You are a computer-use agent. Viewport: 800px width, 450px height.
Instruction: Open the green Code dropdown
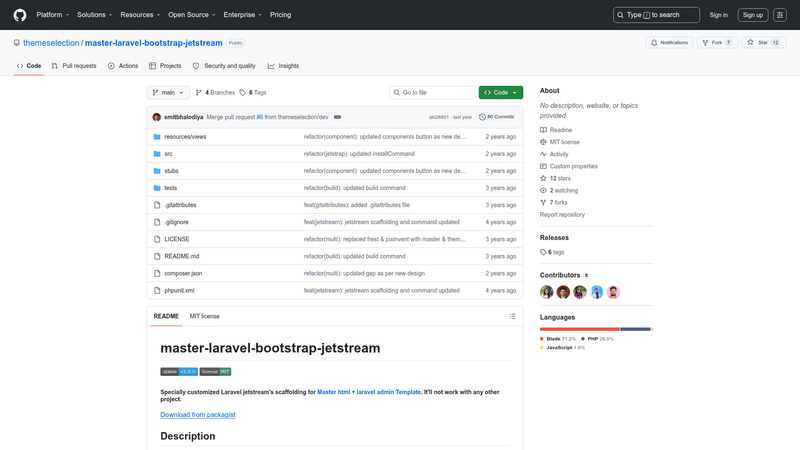coord(501,92)
